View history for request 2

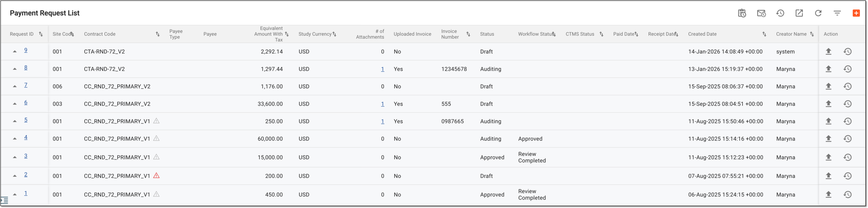pos(848,176)
